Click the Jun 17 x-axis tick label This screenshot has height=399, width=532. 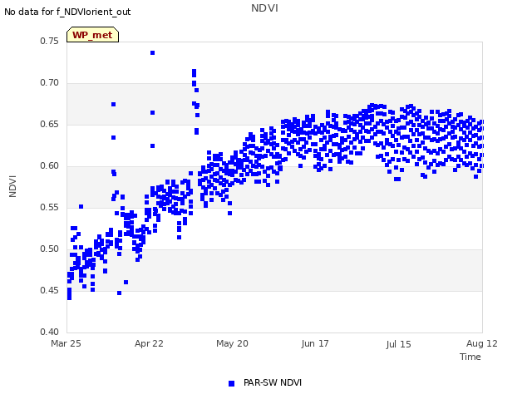(315, 343)
